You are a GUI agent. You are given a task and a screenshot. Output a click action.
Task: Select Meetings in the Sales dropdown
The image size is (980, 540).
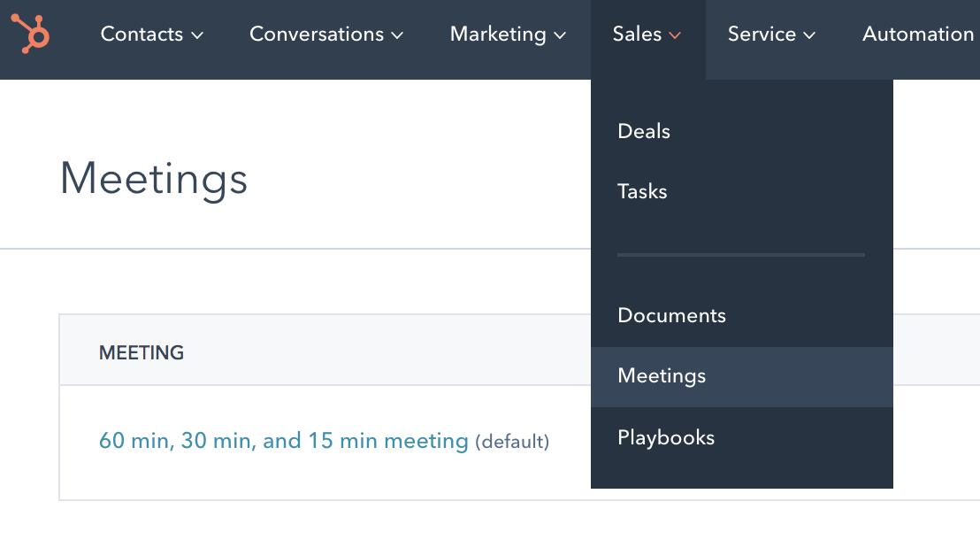[662, 376]
